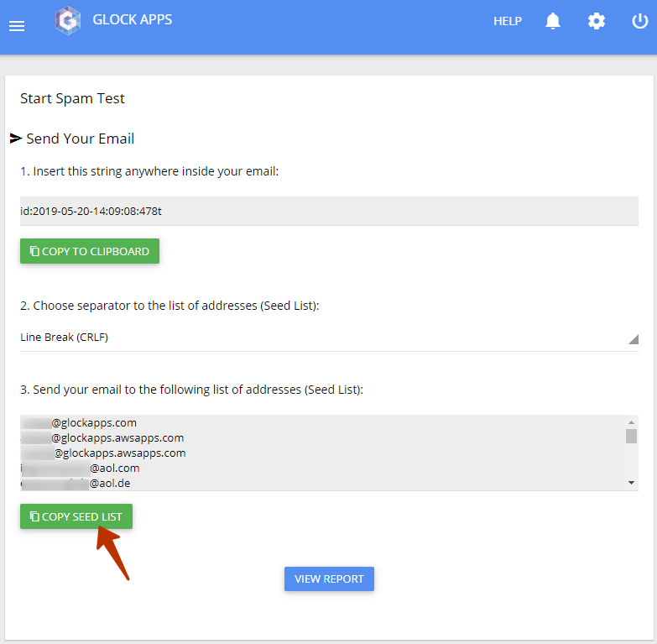Open settings via the gear icon
Image resolution: width=657 pixels, height=644 pixels.
point(597,21)
